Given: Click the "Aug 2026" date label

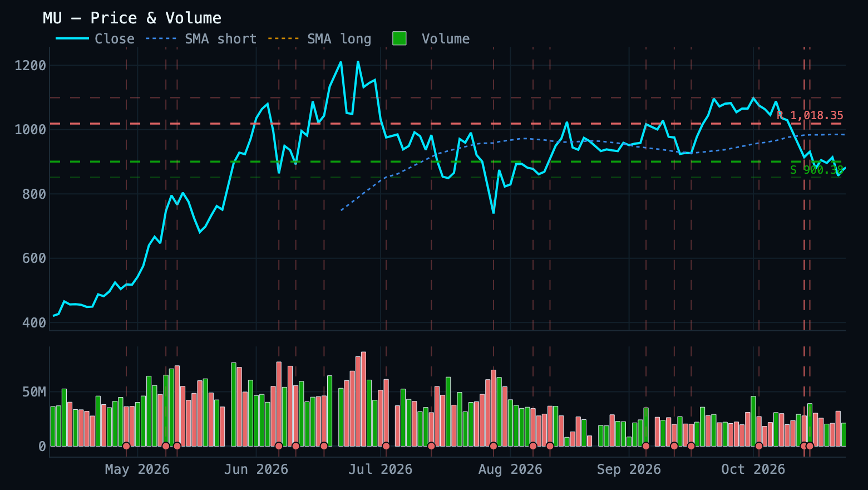Looking at the screenshot, I should pos(510,469).
